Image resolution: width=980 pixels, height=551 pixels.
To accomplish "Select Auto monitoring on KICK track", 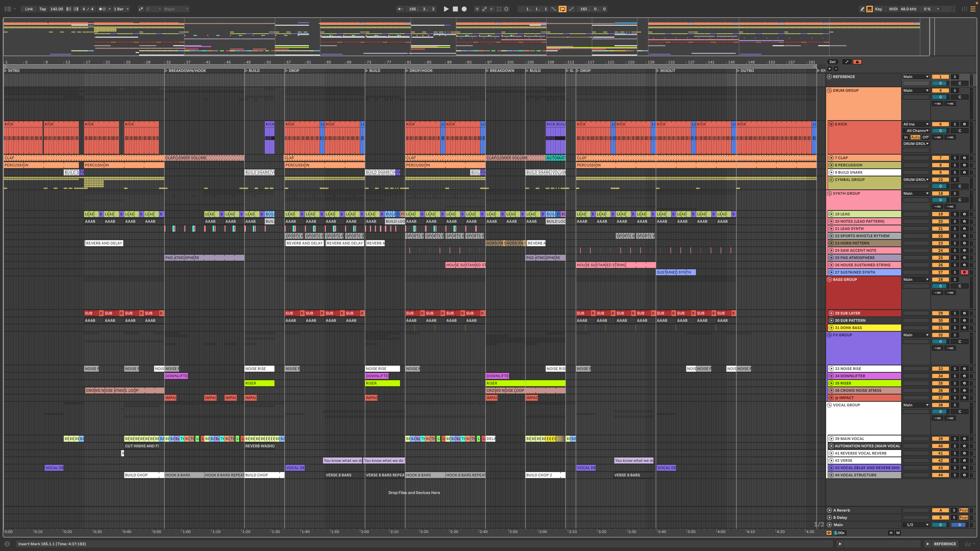I will tap(916, 137).
